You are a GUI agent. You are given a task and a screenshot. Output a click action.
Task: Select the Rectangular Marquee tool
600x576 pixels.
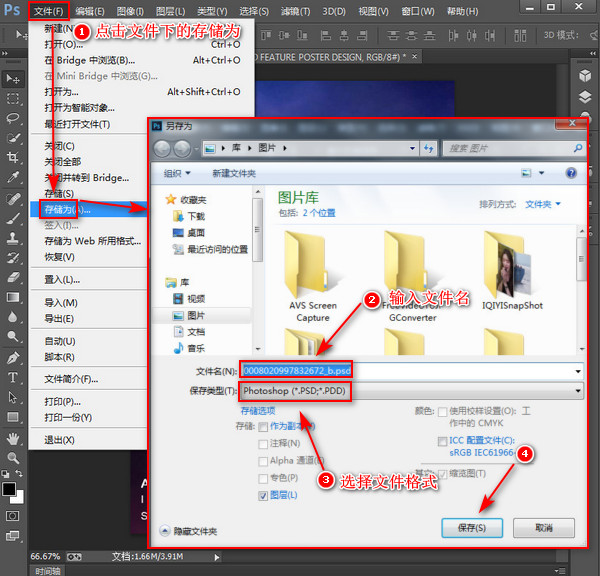(x=13, y=99)
